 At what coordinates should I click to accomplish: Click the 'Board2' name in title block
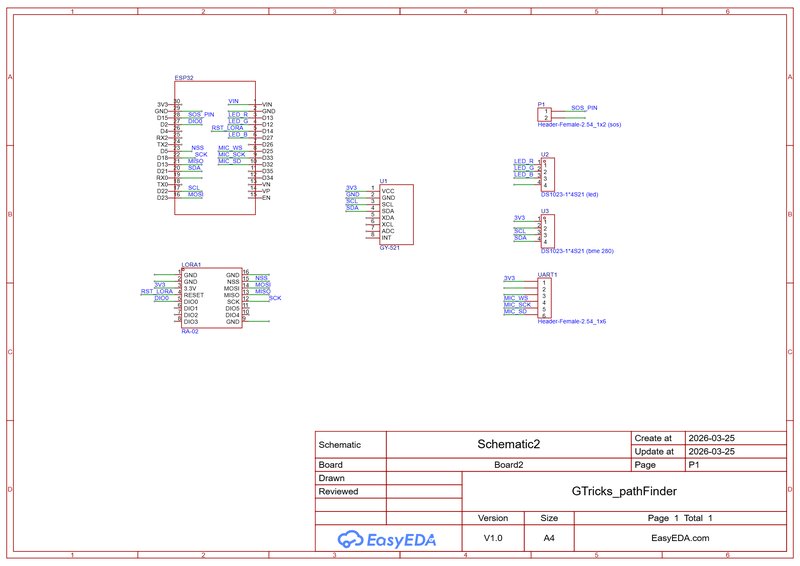[508, 465]
